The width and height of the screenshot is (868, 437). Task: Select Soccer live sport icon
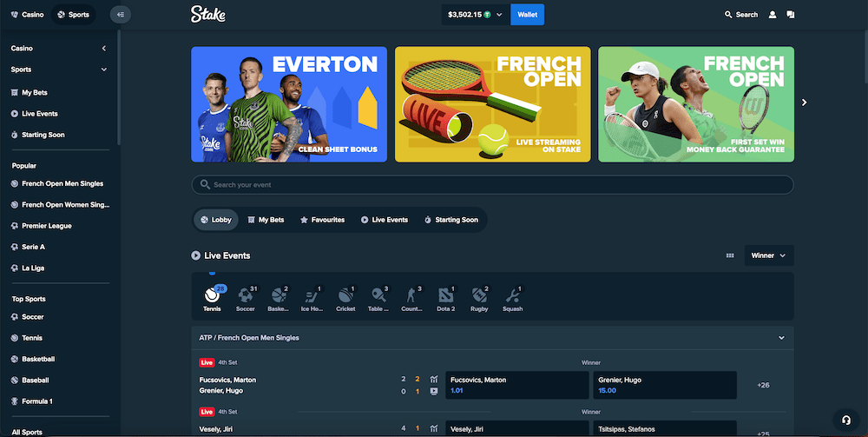pos(246,299)
